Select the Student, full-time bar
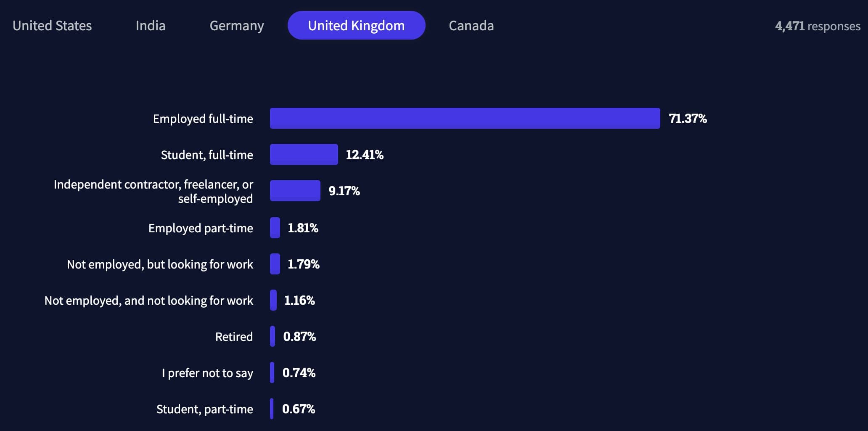This screenshot has width=868, height=431. tap(304, 154)
